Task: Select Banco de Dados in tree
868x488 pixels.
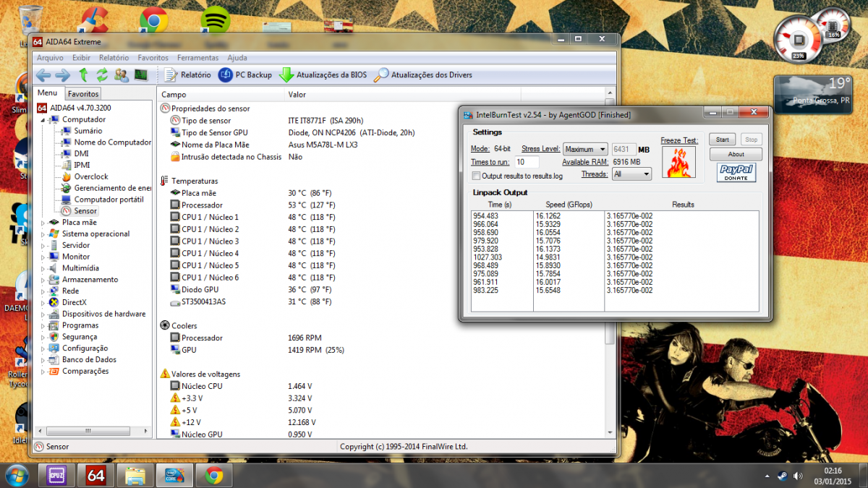Action: [x=88, y=360]
